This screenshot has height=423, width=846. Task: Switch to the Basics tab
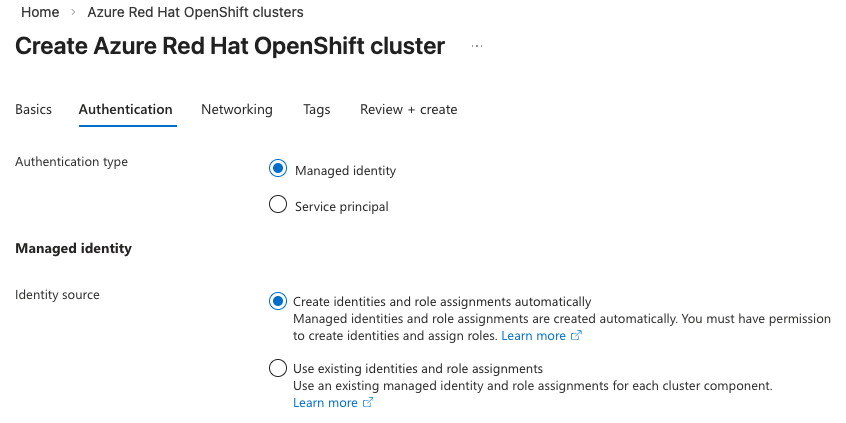(x=33, y=110)
